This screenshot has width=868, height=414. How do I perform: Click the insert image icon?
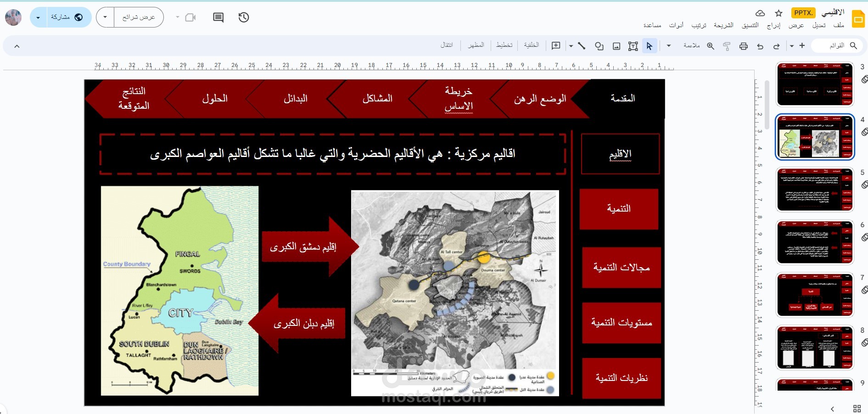(616, 46)
